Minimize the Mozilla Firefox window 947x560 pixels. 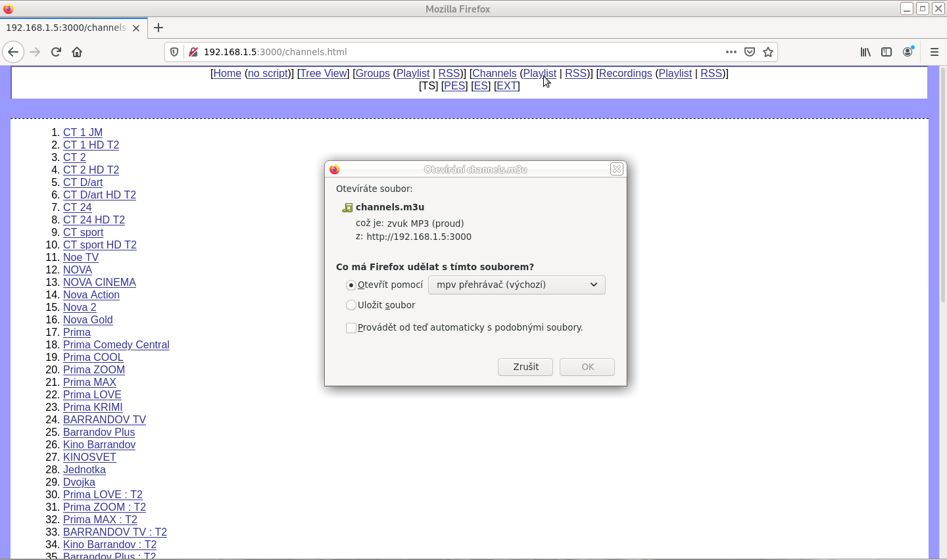tap(907, 9)
